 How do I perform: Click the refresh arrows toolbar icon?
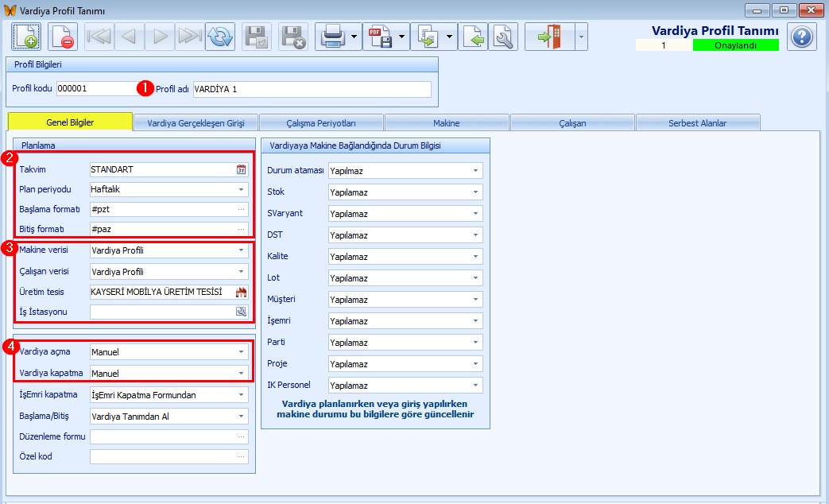(x=220, y=37)
